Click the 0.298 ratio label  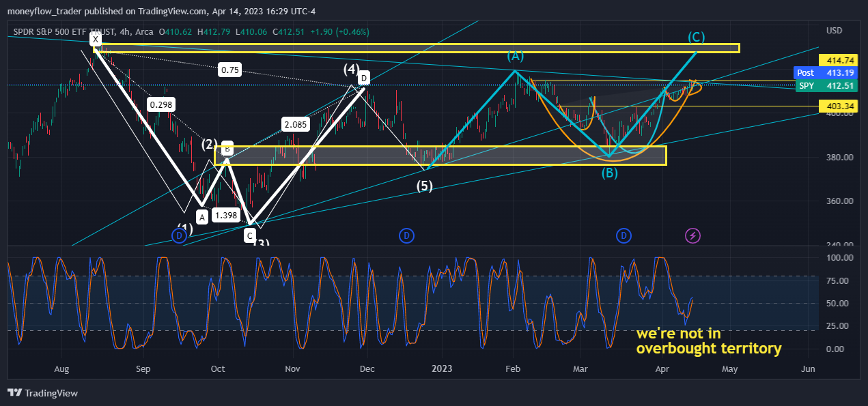(x=161, y=104)
